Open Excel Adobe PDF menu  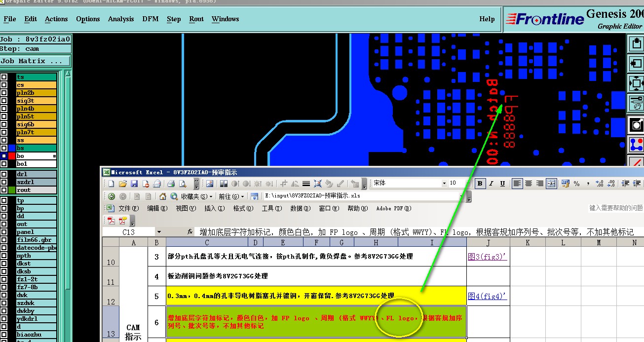394,208
